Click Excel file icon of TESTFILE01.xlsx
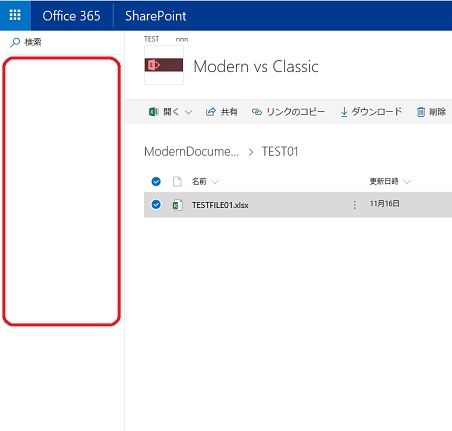Screen dimensions: 452x431 pos(177,205)
